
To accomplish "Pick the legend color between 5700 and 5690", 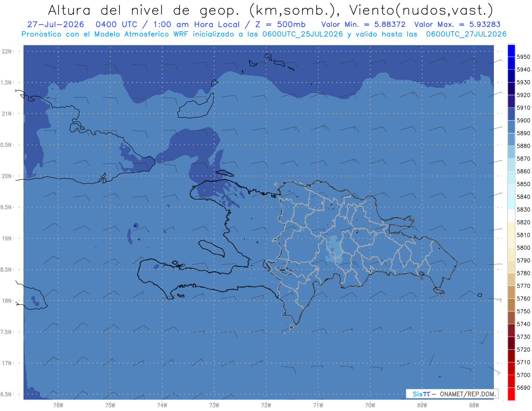I will (511, 381).
